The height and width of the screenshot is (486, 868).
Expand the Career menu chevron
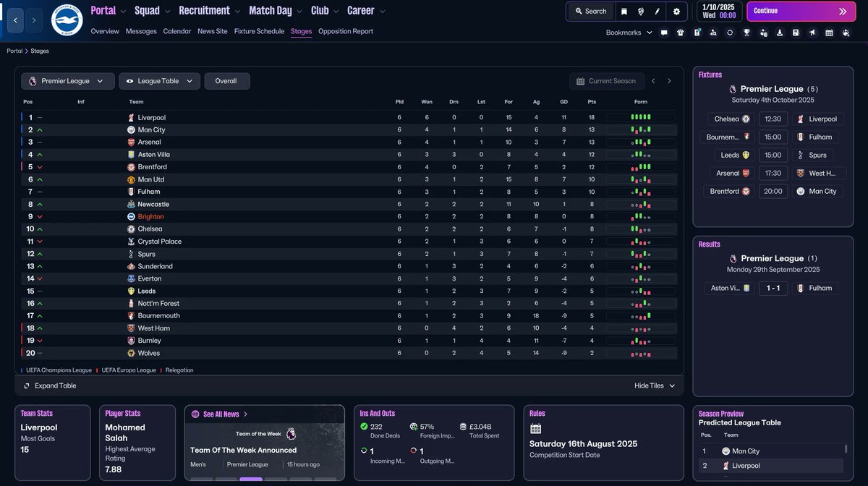pyautogui.click(x=382, y=12)
